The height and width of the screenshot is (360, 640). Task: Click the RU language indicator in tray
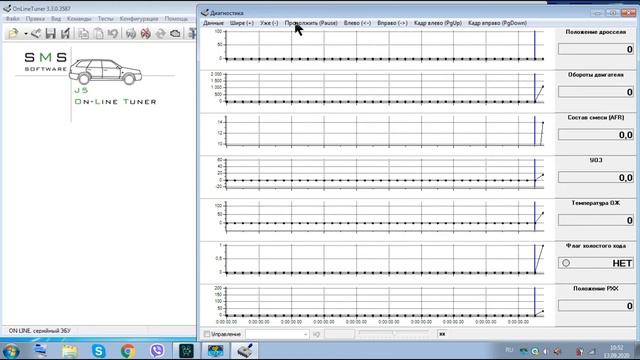(x=509, y=350)
